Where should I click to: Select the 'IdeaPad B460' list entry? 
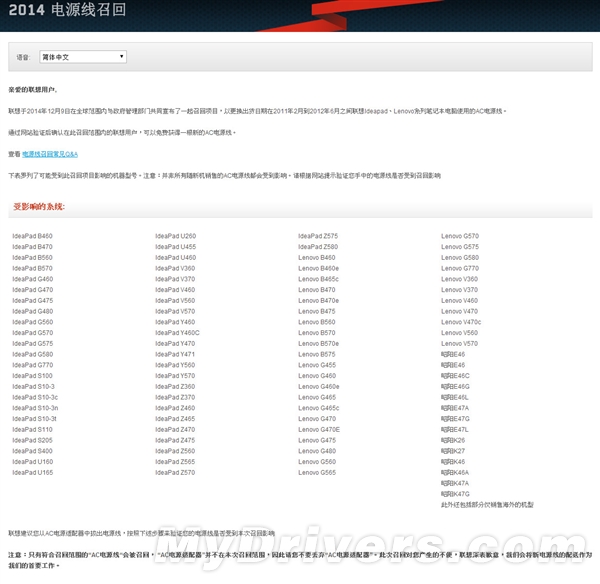tap(33, 236)
